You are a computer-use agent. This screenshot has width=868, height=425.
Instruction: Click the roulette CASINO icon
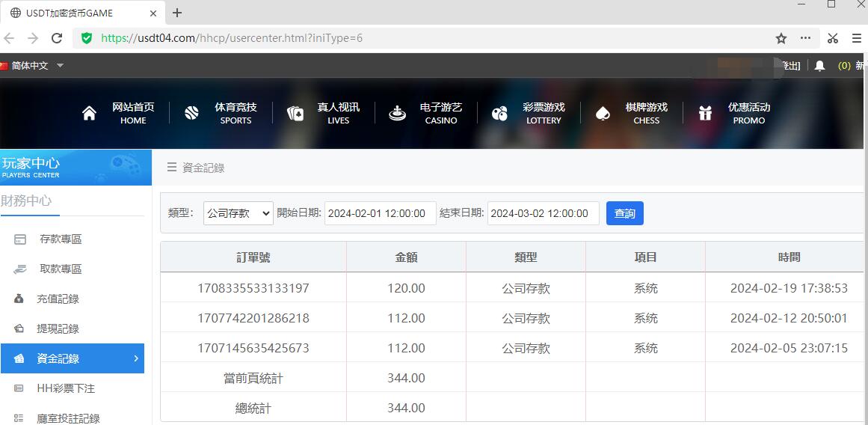tap(397, 114)
